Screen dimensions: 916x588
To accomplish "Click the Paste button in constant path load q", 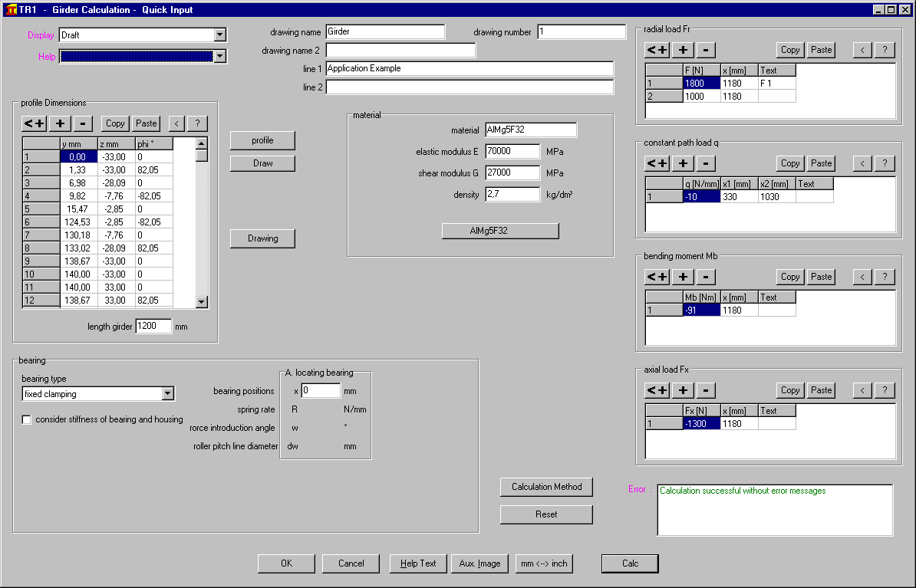I will [x=821, y=163].
